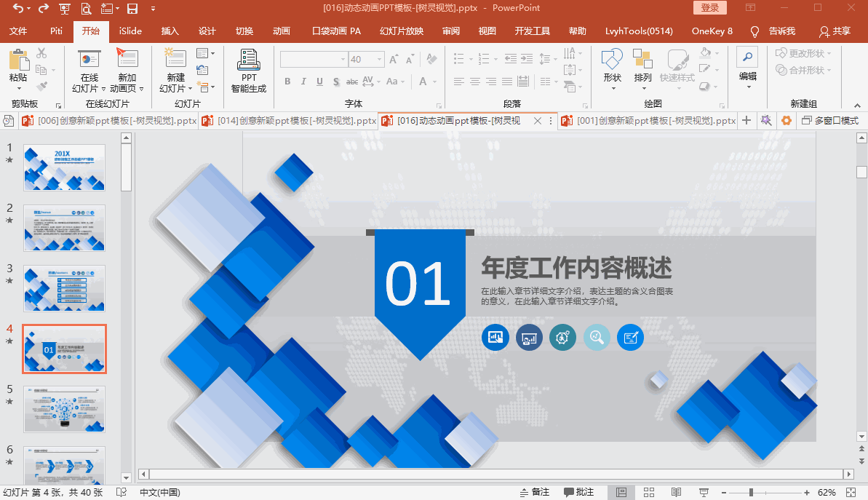Click the Redo arrow icon
868x500 pixels.
pos(43,8)
